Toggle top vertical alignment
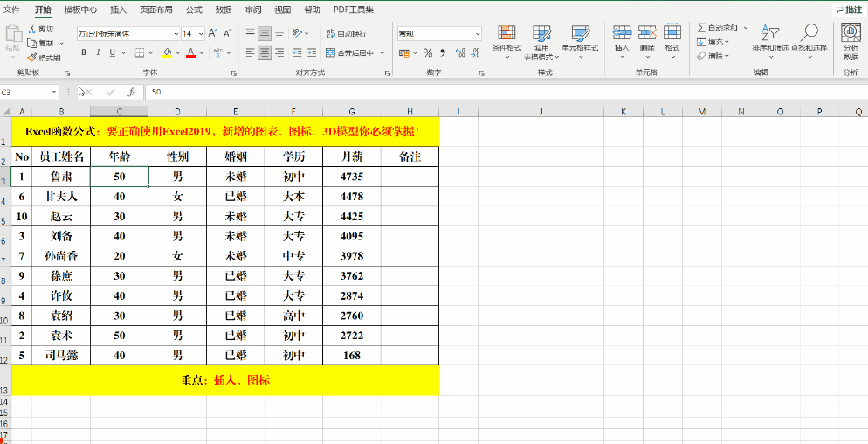This screenshot has width=868, height=444. (251, 33)
